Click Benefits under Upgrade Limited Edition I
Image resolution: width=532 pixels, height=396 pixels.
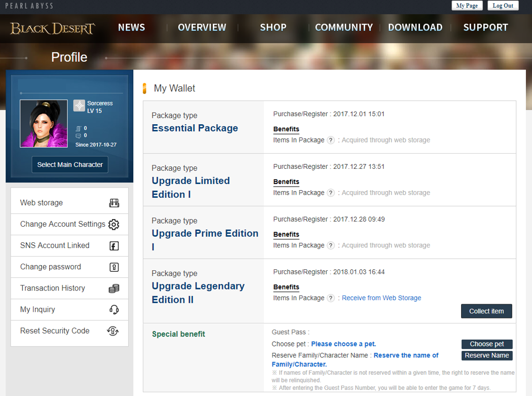(x=286, y=182)
